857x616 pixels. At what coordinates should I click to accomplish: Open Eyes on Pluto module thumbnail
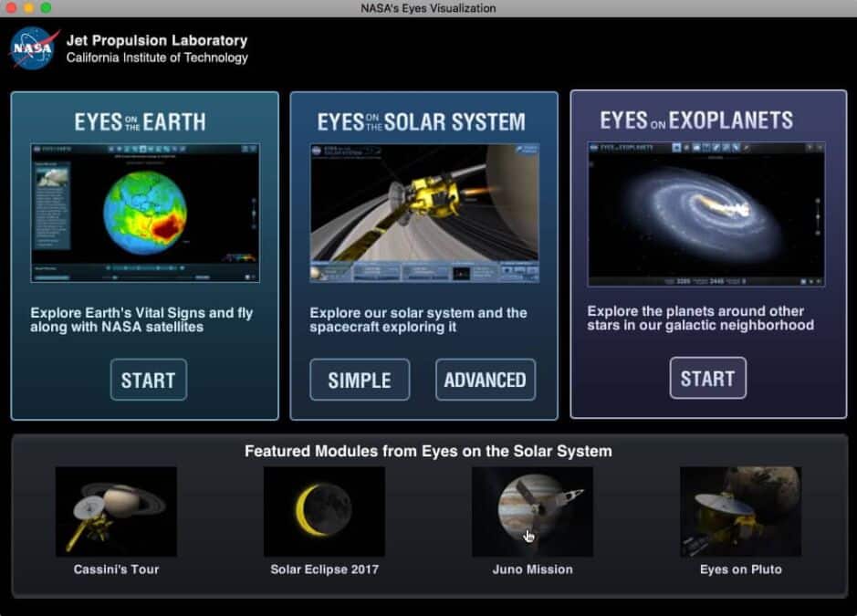coord(740,512)
